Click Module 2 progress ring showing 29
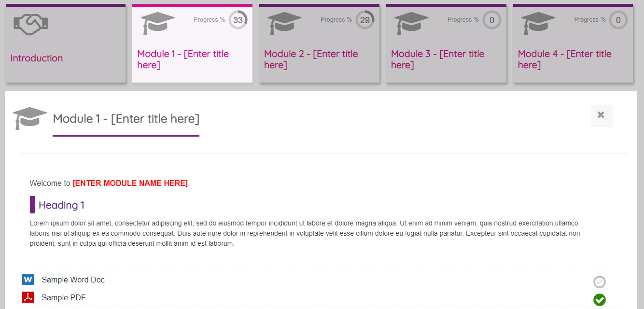 pyautogui.click(x=365, y=20)
